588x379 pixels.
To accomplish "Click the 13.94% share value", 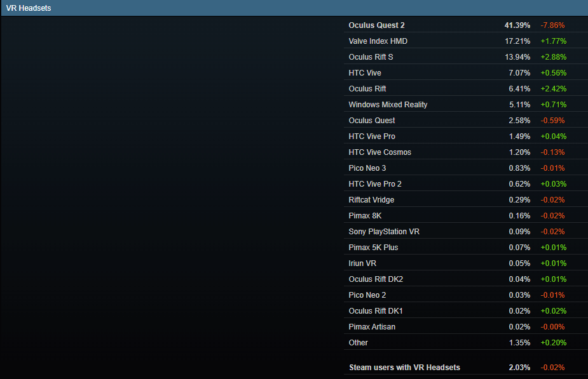I will click(x=517, y=57).
